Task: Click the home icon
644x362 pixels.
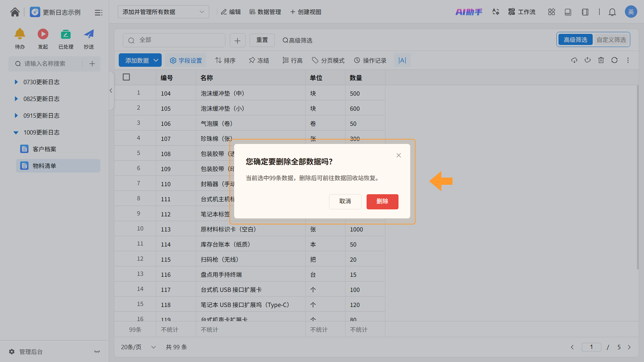Action: coord(15,12)
